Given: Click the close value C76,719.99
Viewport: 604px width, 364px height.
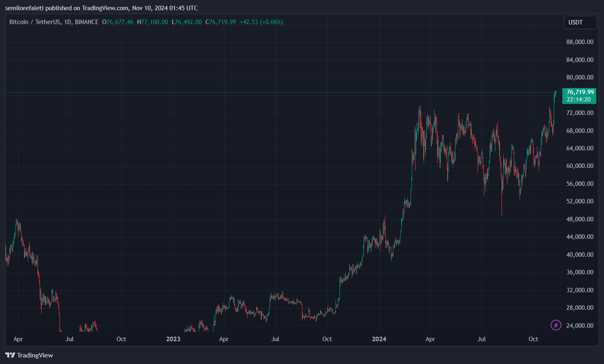Looking at the screenshot, I should [220, 22].
